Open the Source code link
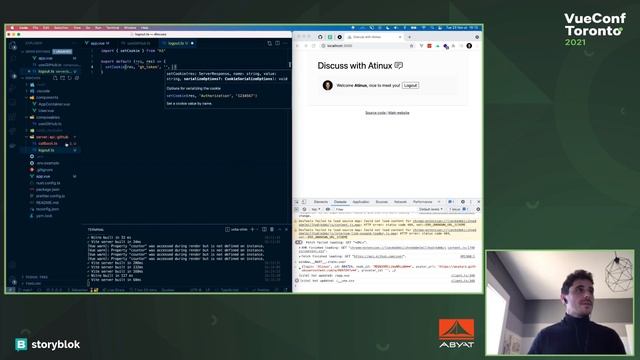 click(x=375, y=113)
